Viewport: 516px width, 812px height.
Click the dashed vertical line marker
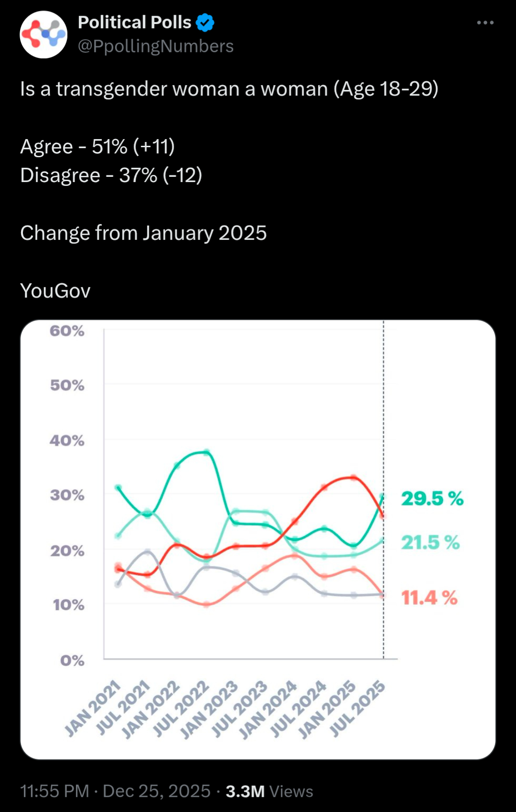(x=384, y=406)
